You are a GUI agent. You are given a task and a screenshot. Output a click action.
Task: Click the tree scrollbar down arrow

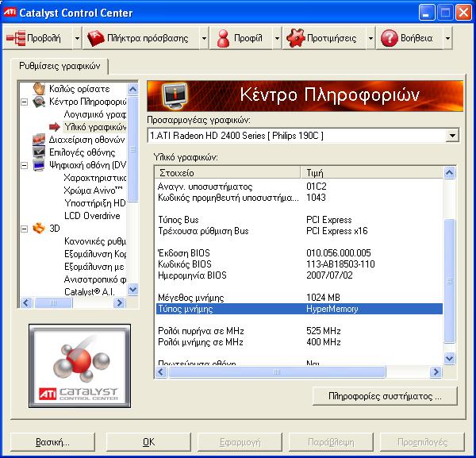pyautogui.click(x=132, y=290)
